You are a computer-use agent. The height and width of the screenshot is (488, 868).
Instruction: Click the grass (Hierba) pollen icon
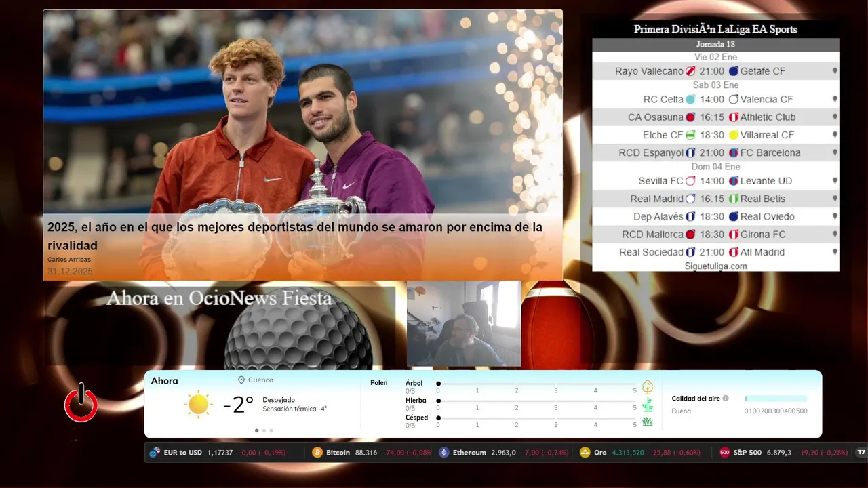648,405
